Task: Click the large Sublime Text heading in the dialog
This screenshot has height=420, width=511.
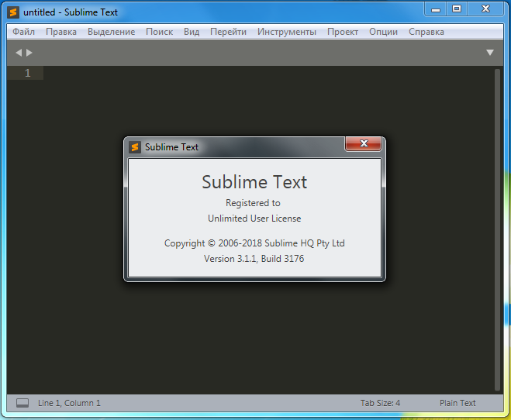Action: click(x=254, y=182)
